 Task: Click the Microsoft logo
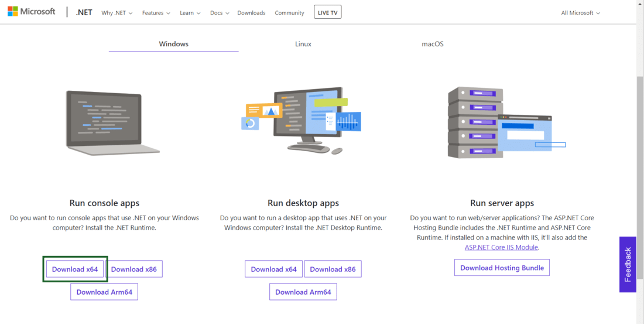(31, 12)
